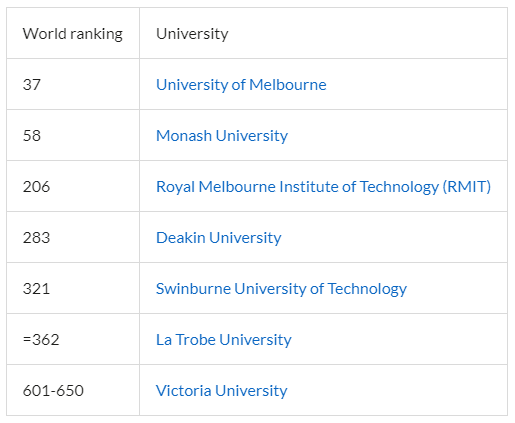Open the Deakin University link

(219, 238)
